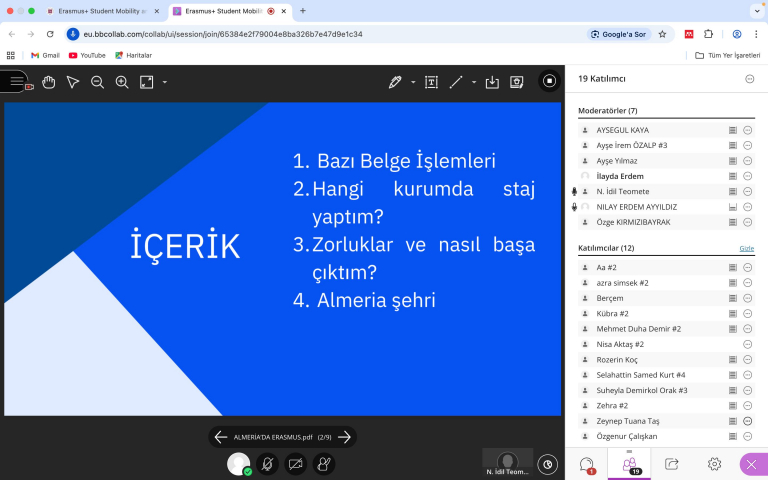Toggle raise hand button

pyautogui.click(x=323, y=463)
